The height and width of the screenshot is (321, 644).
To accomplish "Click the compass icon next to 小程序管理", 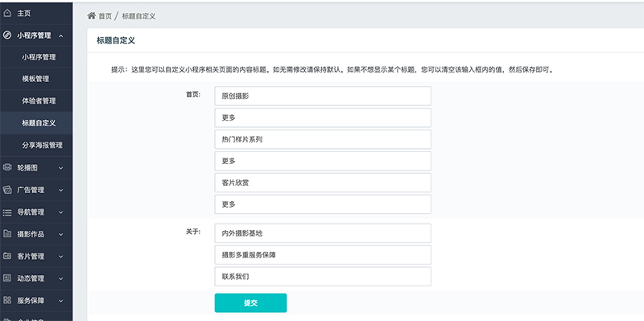I will [x=7, y=35].
